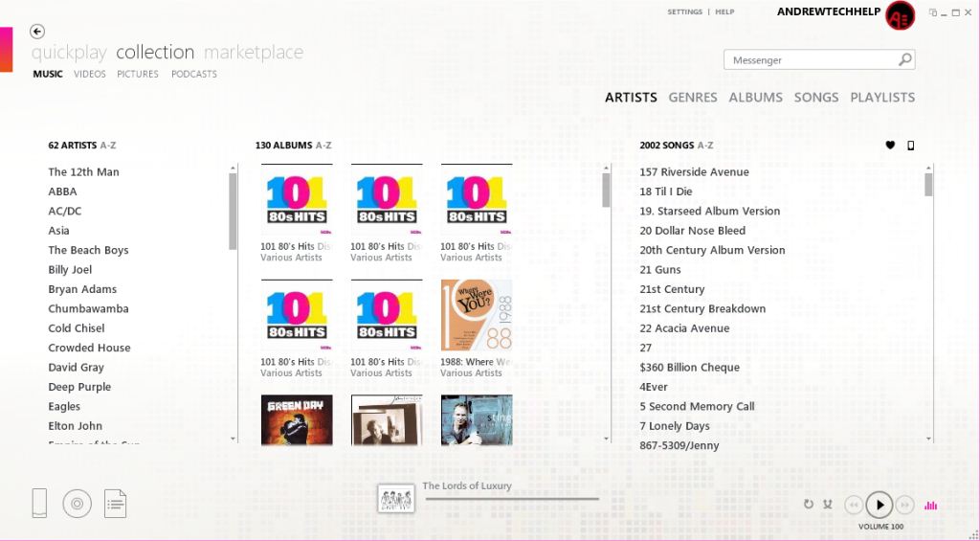
Task: Select song 21 Guns
Action: [x=660, y=270]
